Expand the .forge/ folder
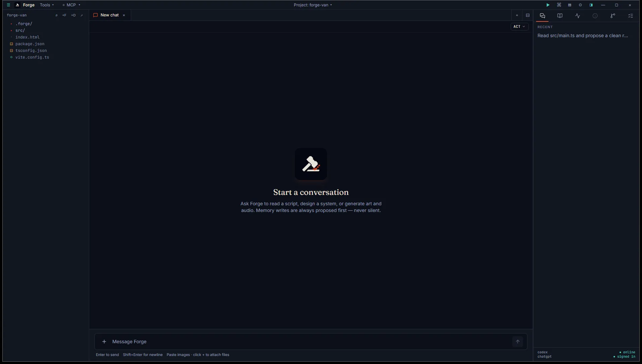Screen dimensions: 642x364 (23, 24)
